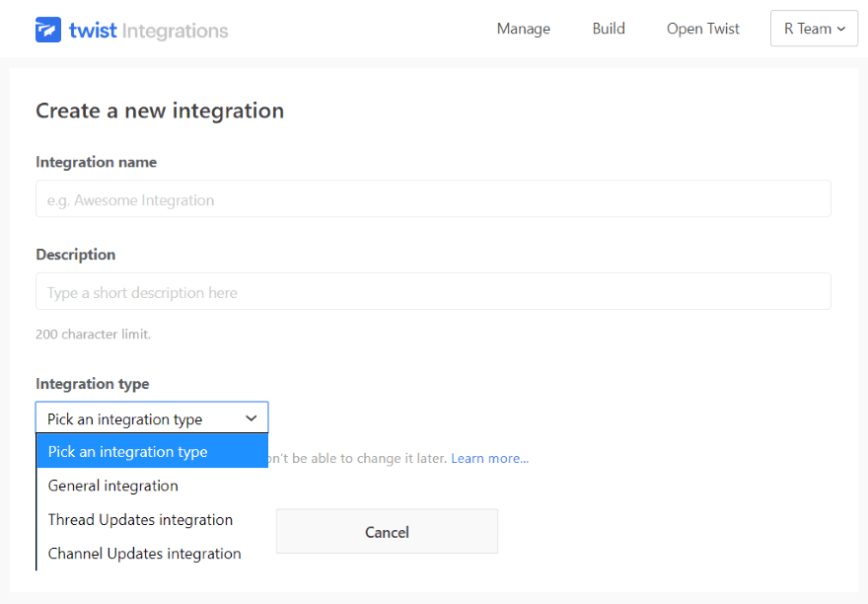Click into the Description input box
This screenshot has width=868, height=604.
pyautogui.click(x=433, y=292)
